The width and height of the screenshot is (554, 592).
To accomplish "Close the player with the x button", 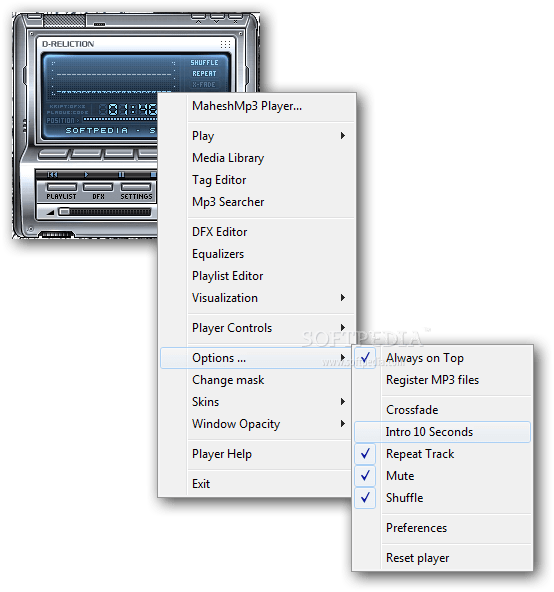I will point(235,19).
